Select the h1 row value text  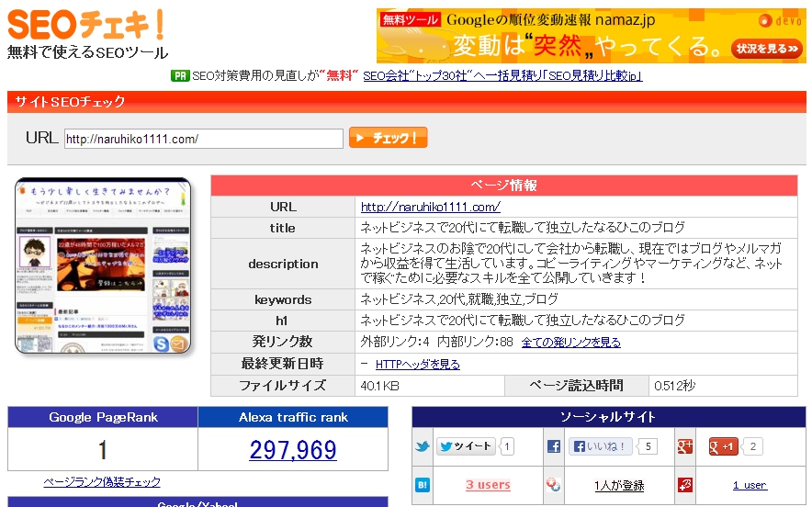tap(522, 320)
